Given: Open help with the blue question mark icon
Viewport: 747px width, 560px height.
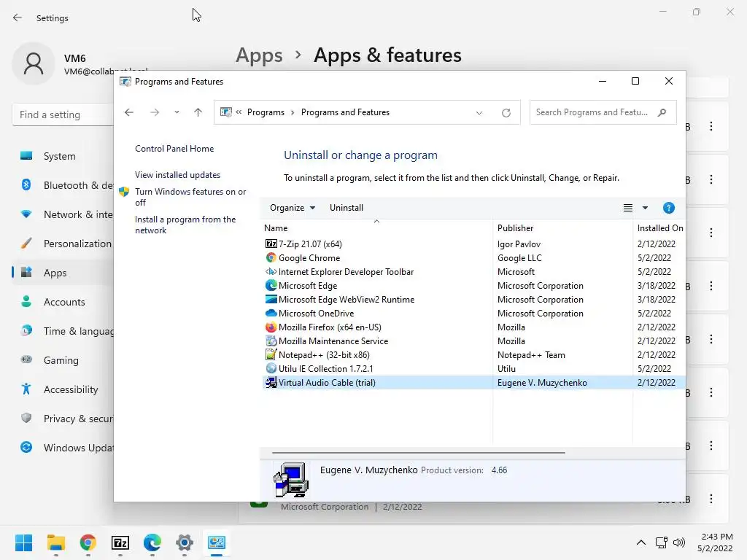Looking at the screenshot, I should 668,208.
